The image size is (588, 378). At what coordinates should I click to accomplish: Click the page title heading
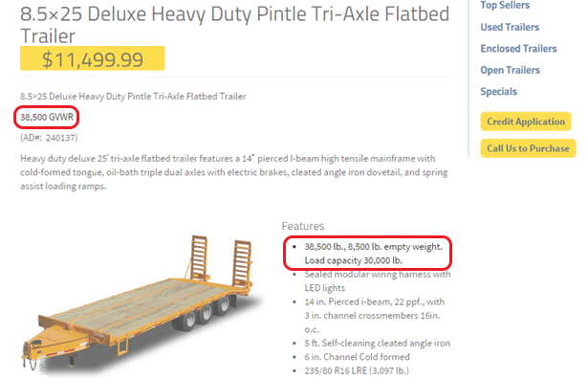(x=235, y=25)
